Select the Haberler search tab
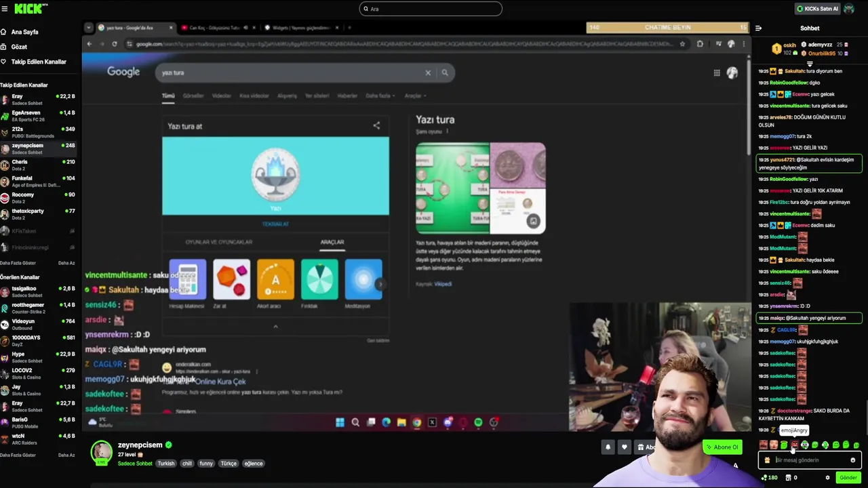 tap(347, 96)
